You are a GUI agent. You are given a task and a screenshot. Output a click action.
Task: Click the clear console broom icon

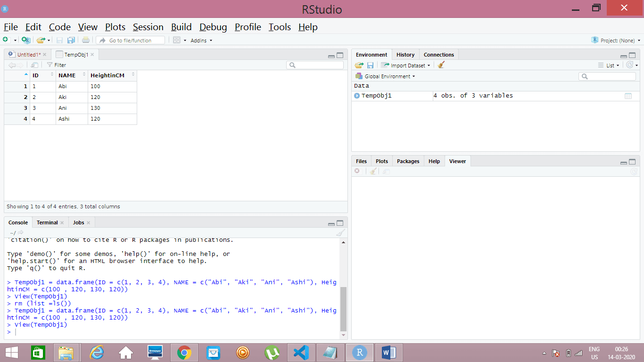[x=340, y=233]
